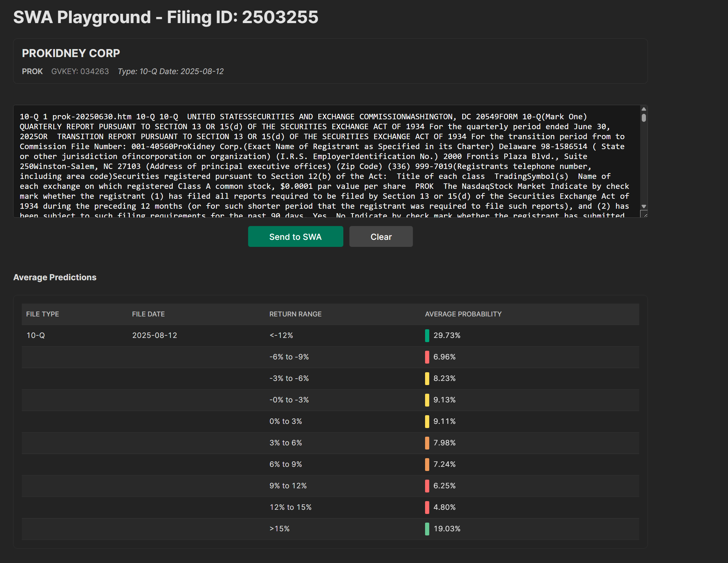The height and width of the screenshot is (563, 728).
Task: Click the Send to SWA button
Action: [x=295, y=236]
